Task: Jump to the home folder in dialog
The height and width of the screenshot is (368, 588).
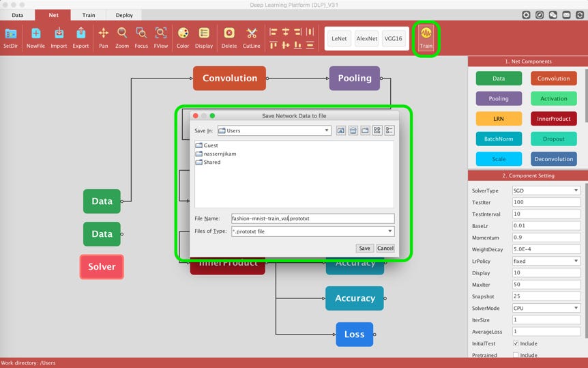Action: pyautogui.click(x=353, y=130)
